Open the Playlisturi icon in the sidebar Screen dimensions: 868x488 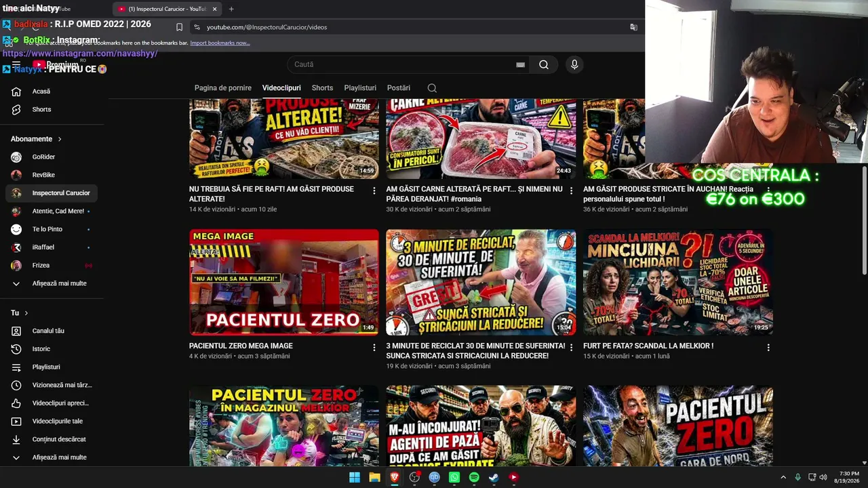pyautogui.click(x=16, y=367)
